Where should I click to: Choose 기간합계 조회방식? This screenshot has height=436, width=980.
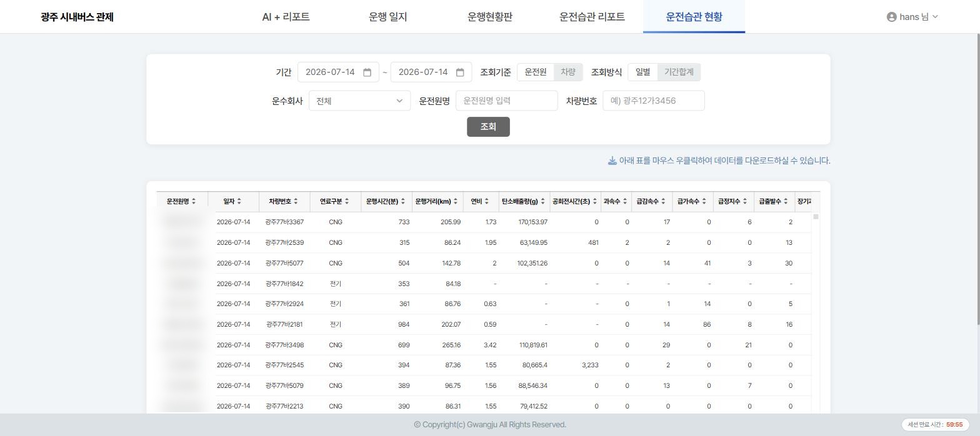point(679,72)
